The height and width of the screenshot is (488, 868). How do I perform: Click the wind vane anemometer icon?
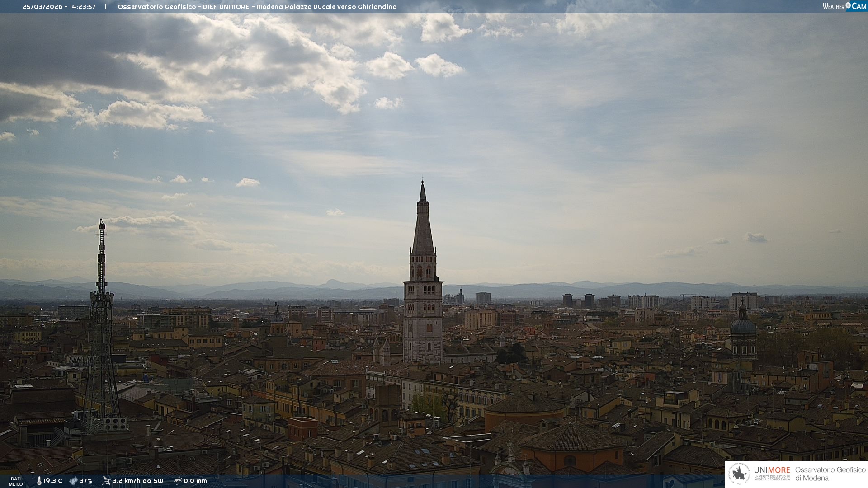click(x=106, y=481)
